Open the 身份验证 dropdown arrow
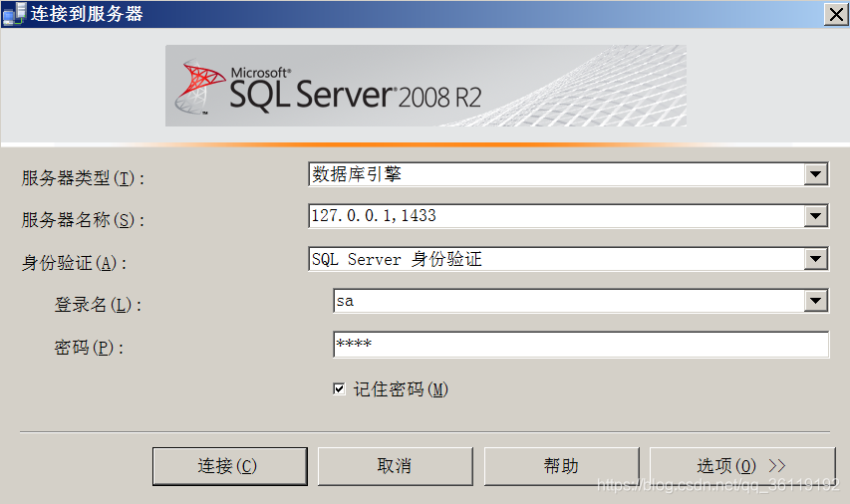 coord(815,259)
